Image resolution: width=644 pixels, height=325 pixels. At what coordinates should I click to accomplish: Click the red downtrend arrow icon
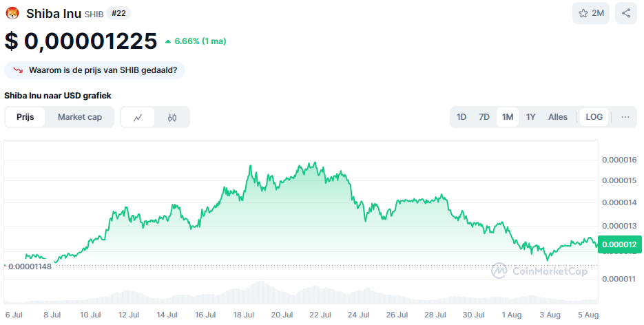coord(18,71)
